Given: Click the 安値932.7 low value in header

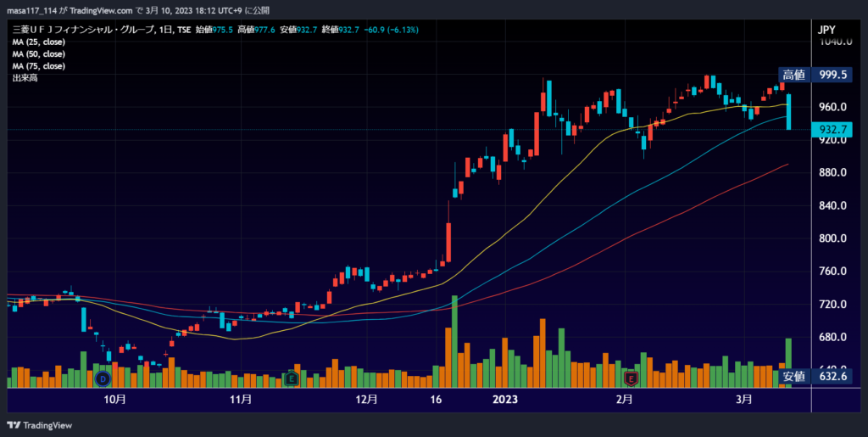Looking at the screenshot, I should (298, 30).
